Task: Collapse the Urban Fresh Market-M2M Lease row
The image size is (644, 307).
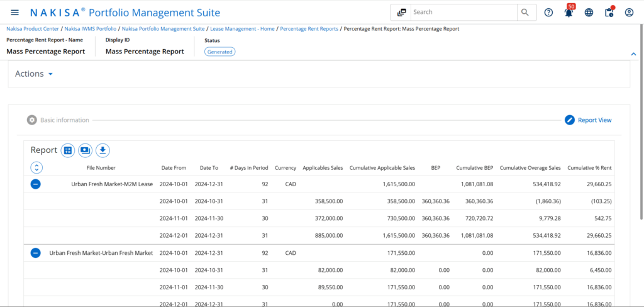Action: (36, 184)
